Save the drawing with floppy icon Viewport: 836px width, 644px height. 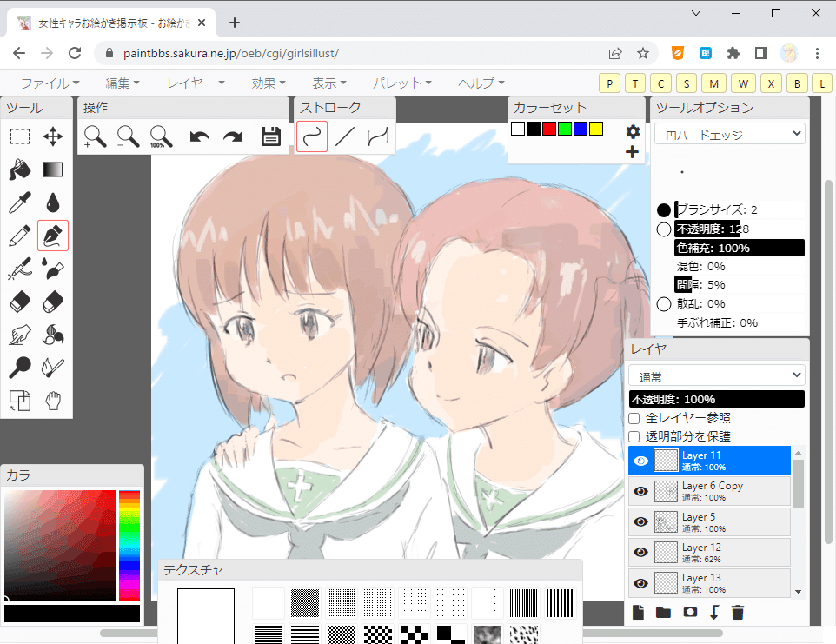pos(271,136)
